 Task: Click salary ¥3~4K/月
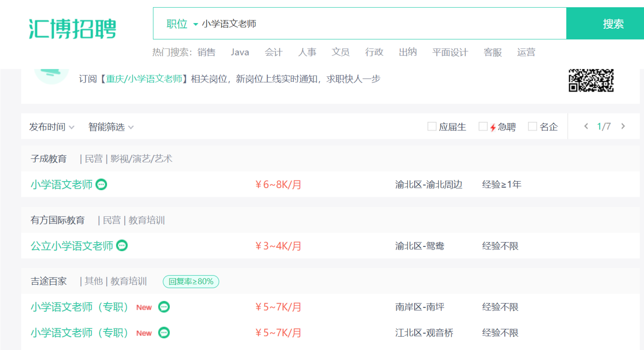click(278, 246)
